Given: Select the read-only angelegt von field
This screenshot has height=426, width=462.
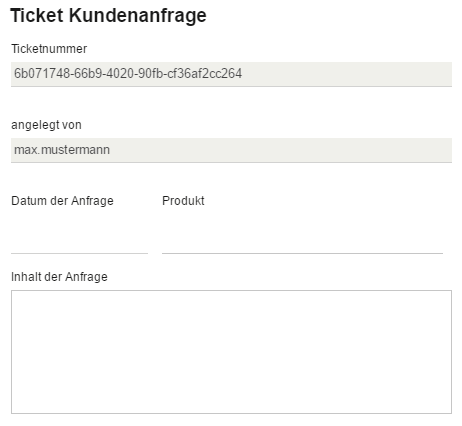Looking at the screenshot, I should [x=231, y=150].
